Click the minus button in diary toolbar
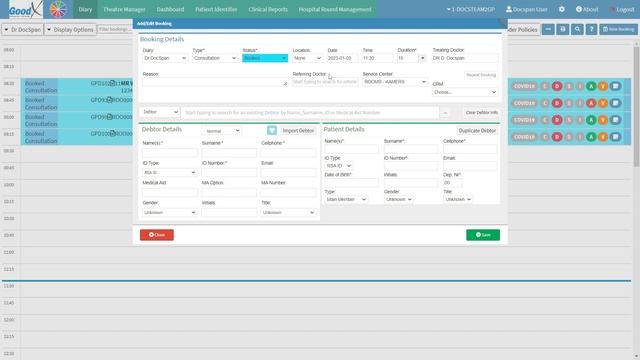The width and height of the screenshot is (640, 360). tap(548, 29)
